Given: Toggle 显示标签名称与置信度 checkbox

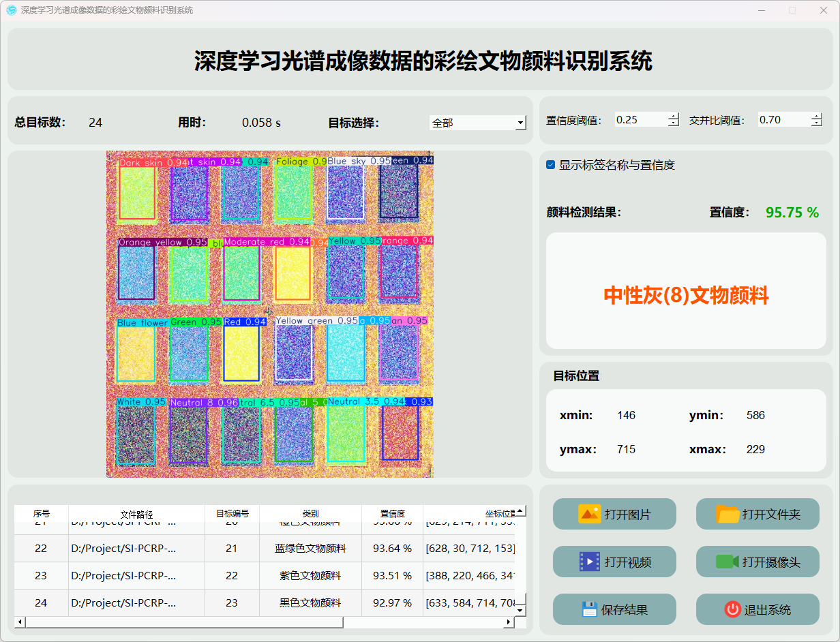Looking at the screenshot, I should 551,165.
